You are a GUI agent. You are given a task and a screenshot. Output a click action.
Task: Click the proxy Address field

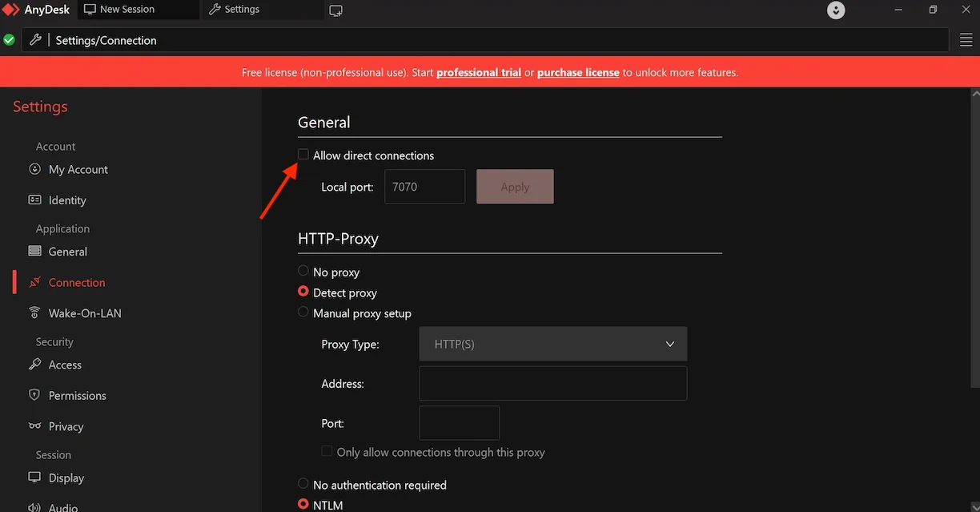click(552, 383)
